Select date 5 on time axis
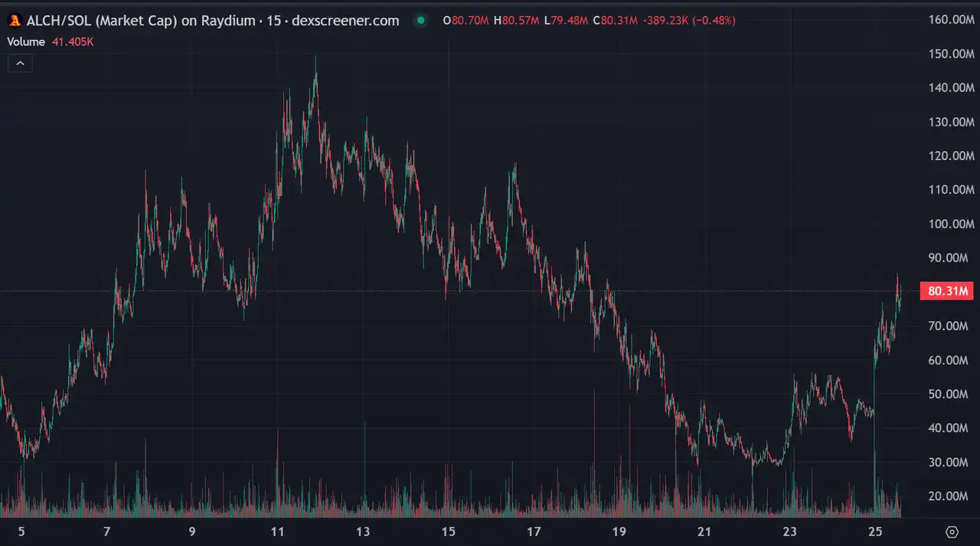 pyautogui.click(x=21, y=531)
